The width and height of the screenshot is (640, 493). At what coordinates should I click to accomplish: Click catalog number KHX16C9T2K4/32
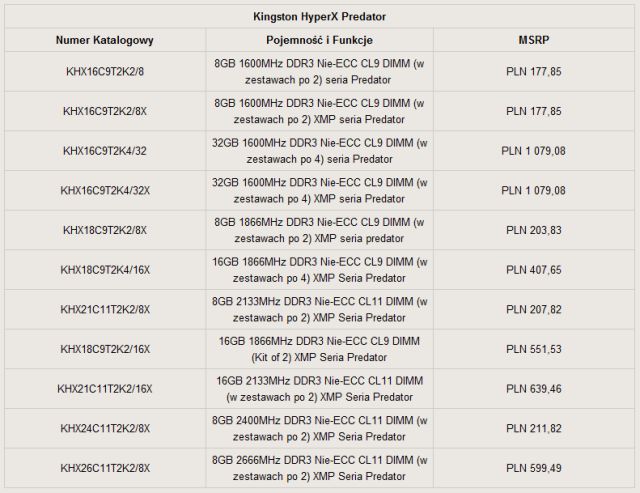[105, 150]
